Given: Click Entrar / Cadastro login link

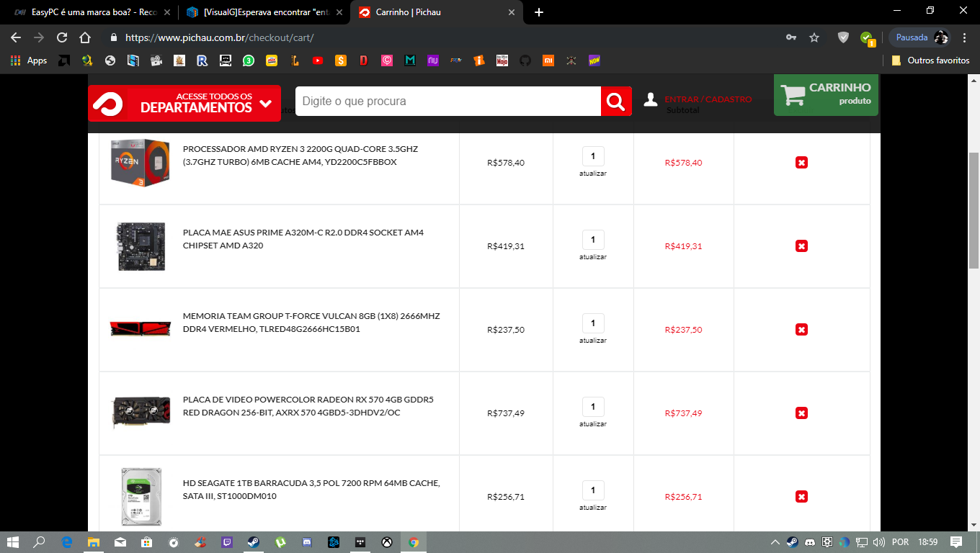Looking at the screenshot, I should pos(708,99).
